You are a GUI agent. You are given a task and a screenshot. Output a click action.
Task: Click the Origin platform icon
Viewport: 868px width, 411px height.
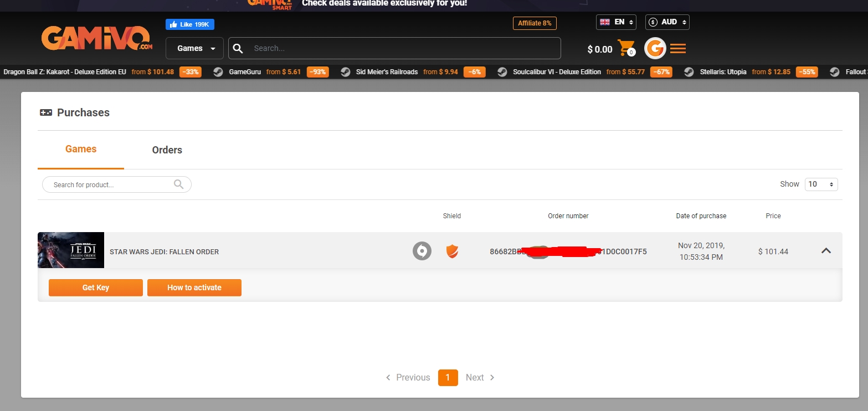coord(422,251)
